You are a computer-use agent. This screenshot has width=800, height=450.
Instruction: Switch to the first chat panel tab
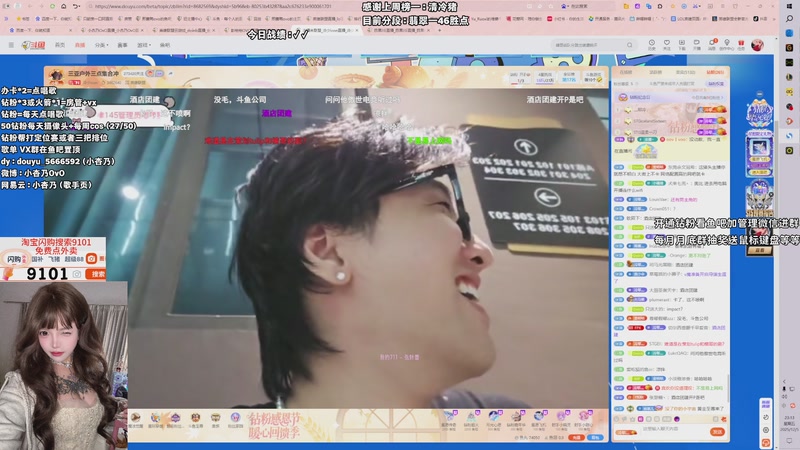tap(626, 72)
